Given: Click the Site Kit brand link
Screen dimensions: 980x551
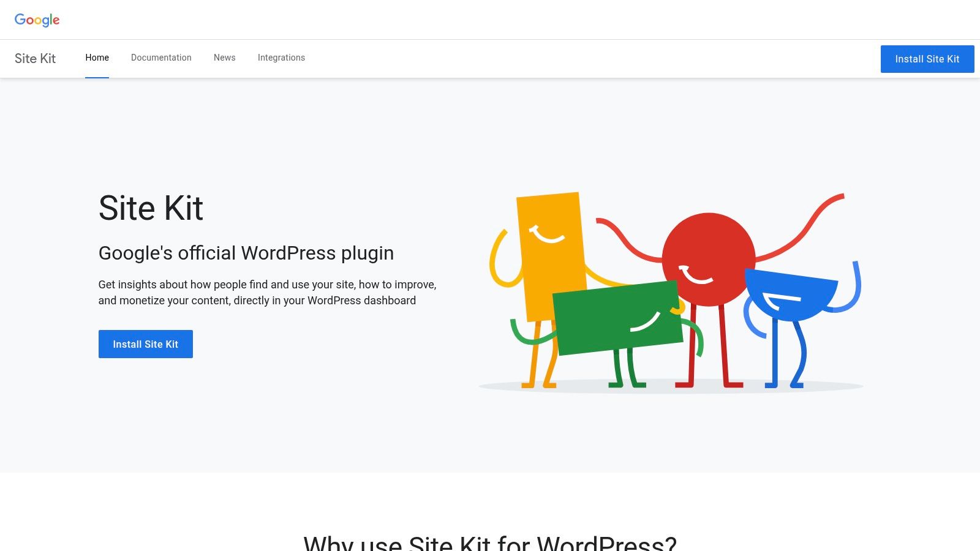Looking at the screenshot, I should pyautogui.click(x=35, y=58).
